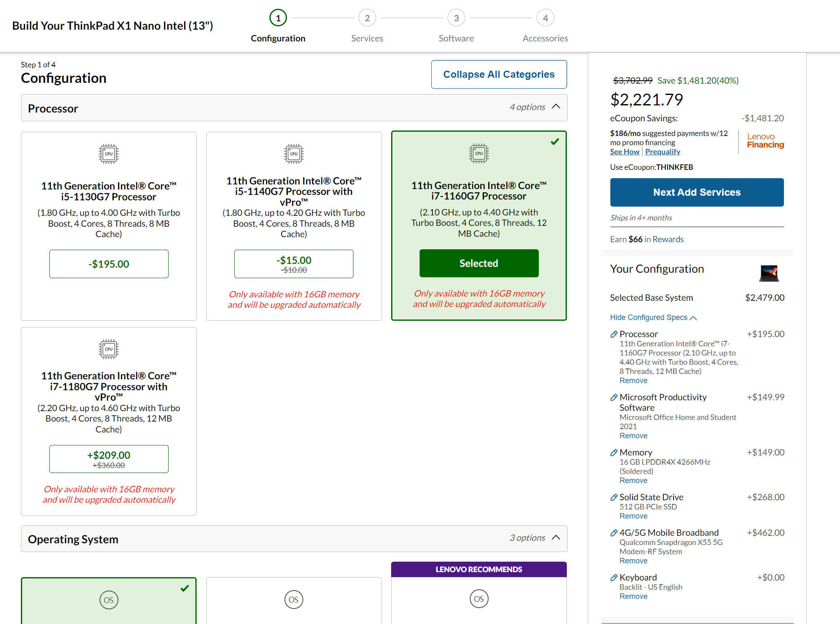Click 'Build Your ThinkPad X1 Nano Intel' heading
Viewport: 840px width, 624px height.
(113, 26)
